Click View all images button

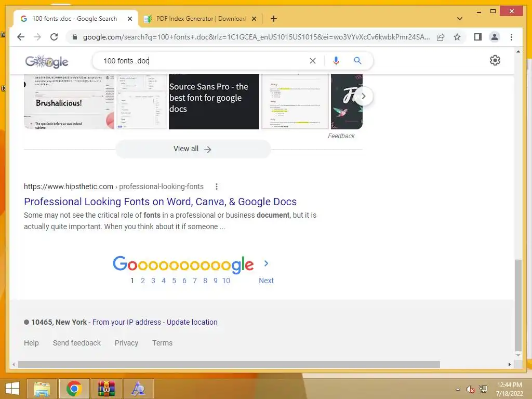(x=193, y=149)
